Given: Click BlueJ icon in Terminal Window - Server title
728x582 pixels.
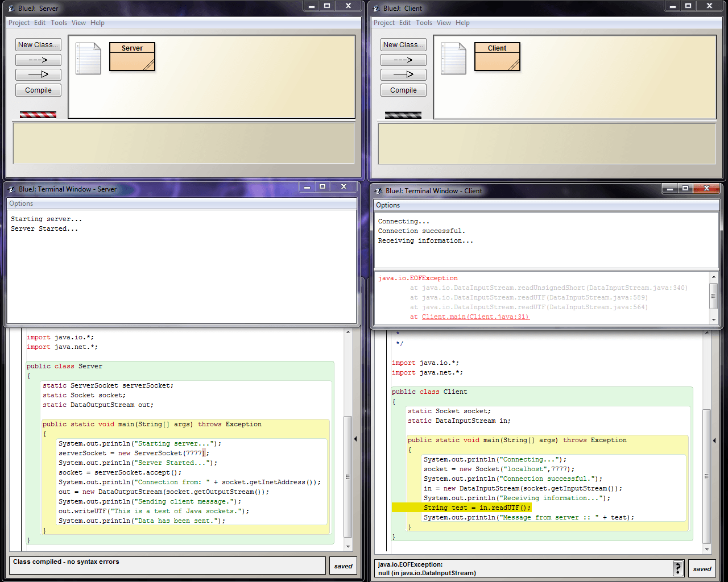Looking at the screenshot, I should coord(11,189).
